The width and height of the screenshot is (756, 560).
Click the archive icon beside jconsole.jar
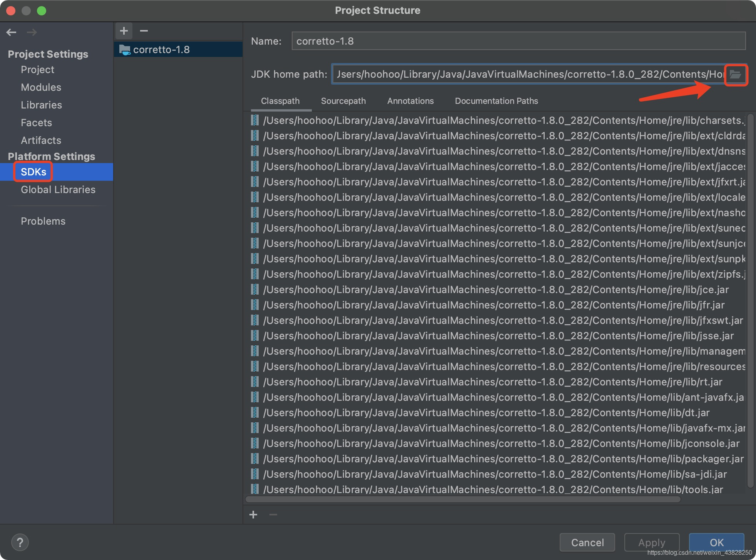[x=255, y=443]
